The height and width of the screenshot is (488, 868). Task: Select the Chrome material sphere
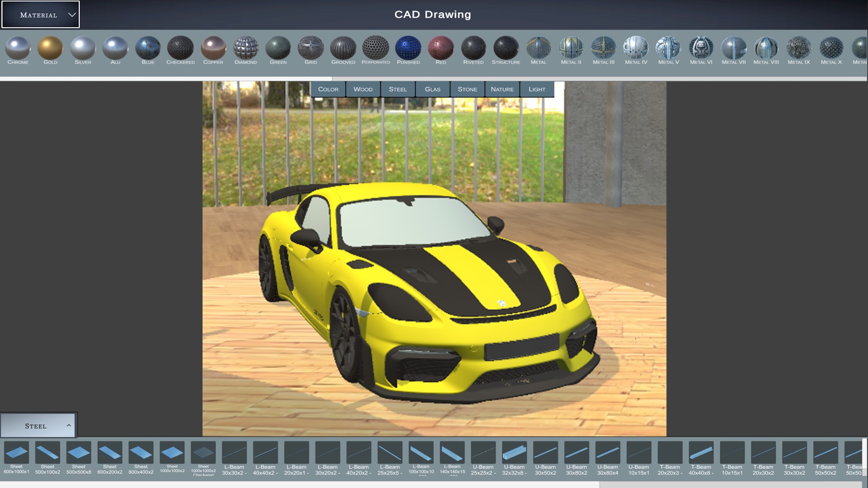point(18,48)
